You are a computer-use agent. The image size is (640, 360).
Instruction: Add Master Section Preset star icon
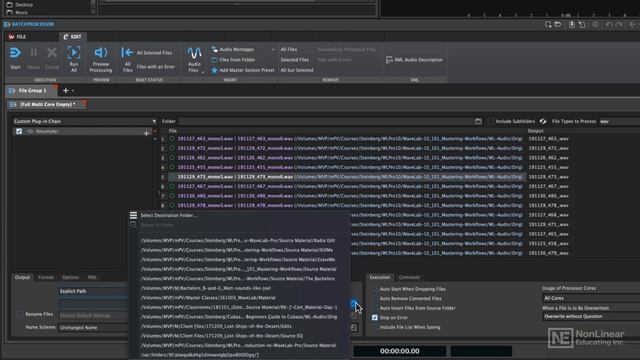[x=214, y=70]
